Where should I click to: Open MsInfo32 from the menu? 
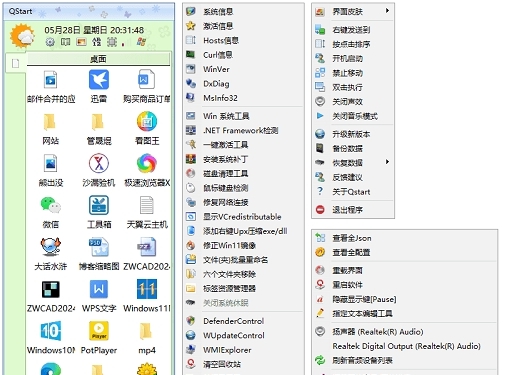tap(243, 98)
